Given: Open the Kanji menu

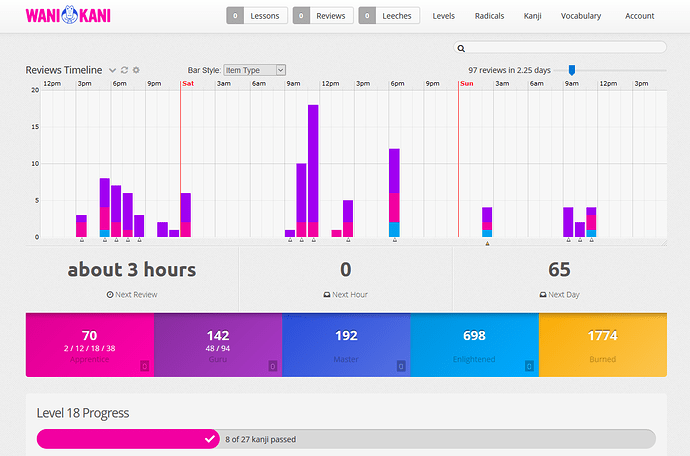Looking at the screenshot, I should pos(532,16).
